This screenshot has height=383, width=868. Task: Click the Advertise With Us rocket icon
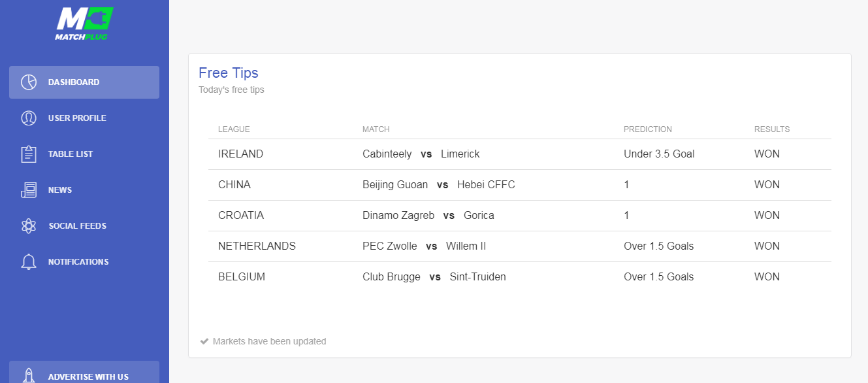point(29,375)
